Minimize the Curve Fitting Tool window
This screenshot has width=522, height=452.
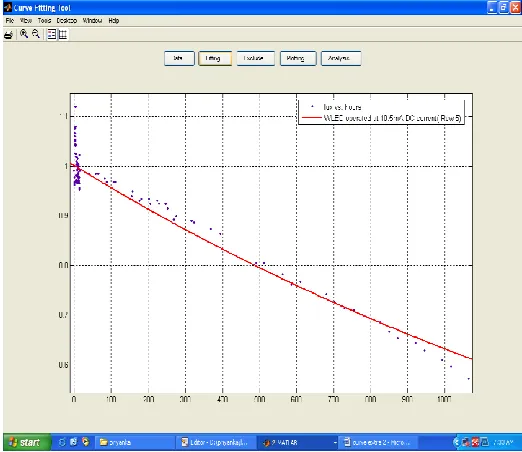click(492, 7)
